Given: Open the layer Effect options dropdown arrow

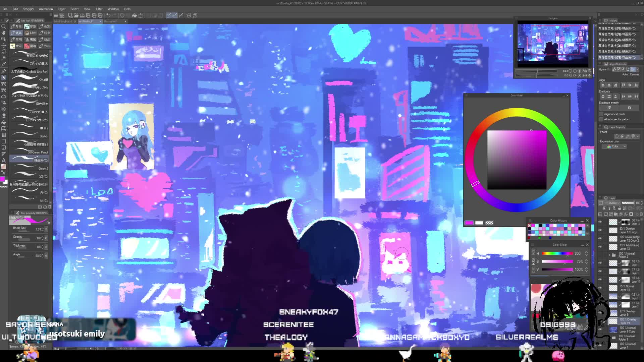Looking at the screenshot, I should pos(638,136).
